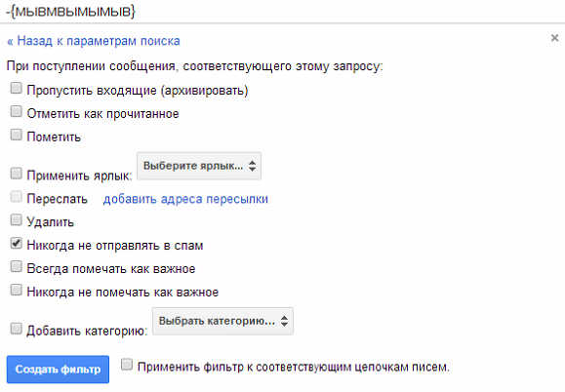Close the filter dialog with the X icon
The height and width of the screenshot is (392, 565).
tap(554, 38)
